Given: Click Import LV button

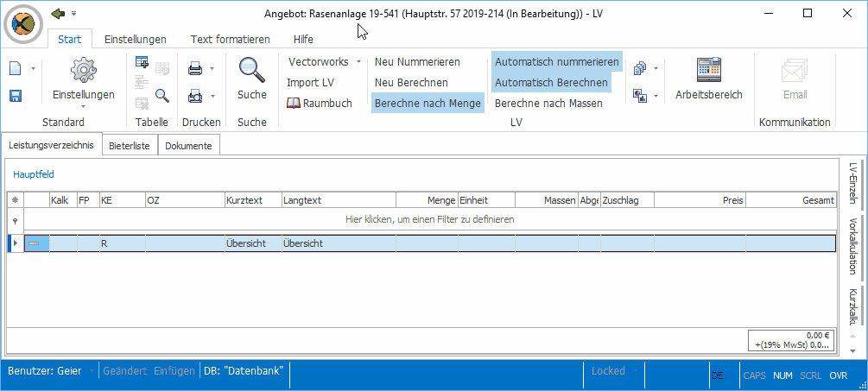Looking at the screenshot, I should (310, 82).
